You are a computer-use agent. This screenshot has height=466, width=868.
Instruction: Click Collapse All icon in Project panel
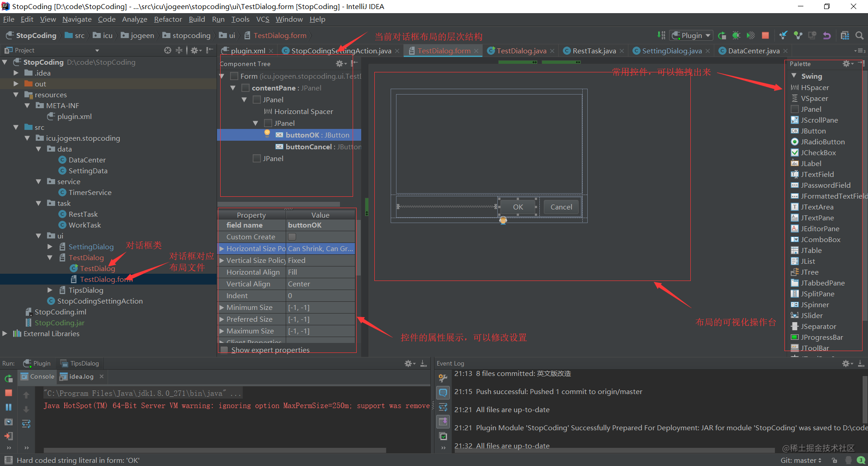pyautogui.click(x=179, y=50)
